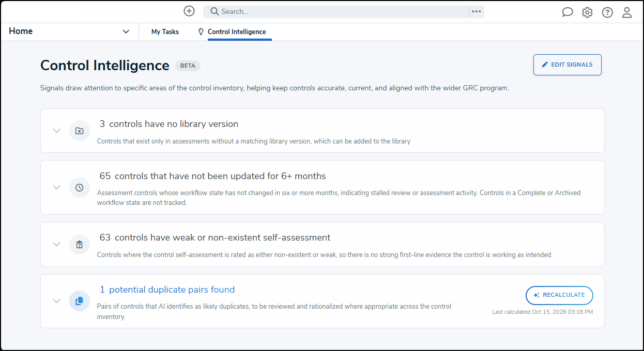Expand the potential duplicate pairs signal
644x351 pixels.
click(x=57, y=301)
